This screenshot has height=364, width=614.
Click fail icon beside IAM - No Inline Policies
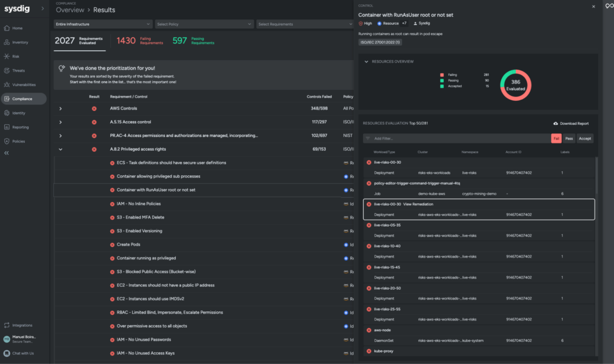(112, 204)
